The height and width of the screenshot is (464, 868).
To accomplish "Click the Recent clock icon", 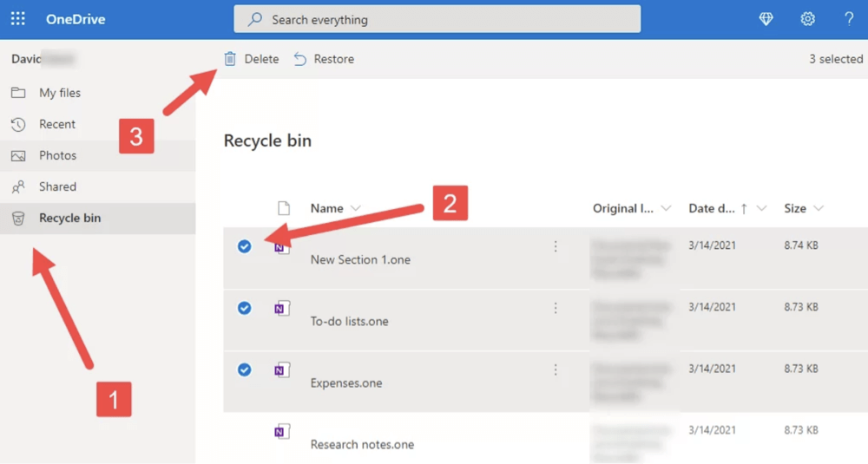I will [x=17, y=124].
